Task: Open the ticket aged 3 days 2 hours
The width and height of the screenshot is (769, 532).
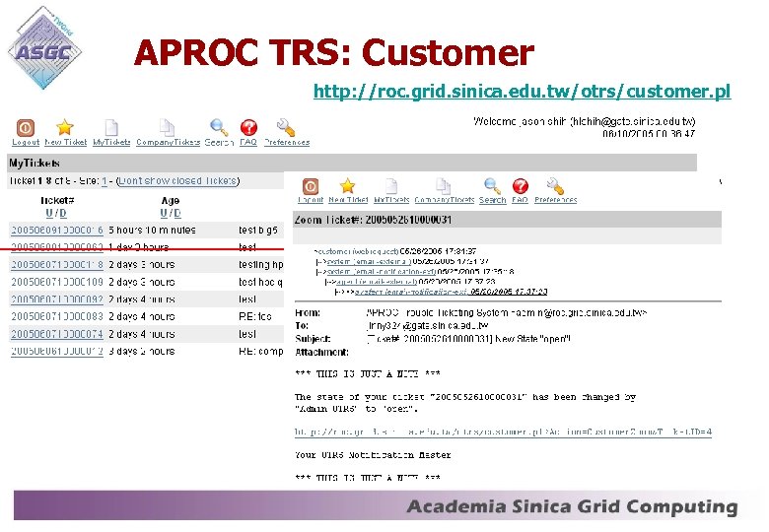Action: 57,352
